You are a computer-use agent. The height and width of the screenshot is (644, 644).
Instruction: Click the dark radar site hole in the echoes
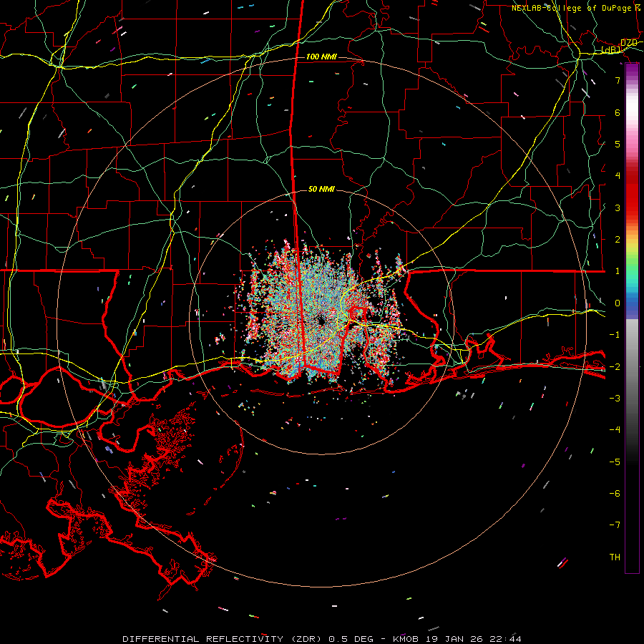321,321
